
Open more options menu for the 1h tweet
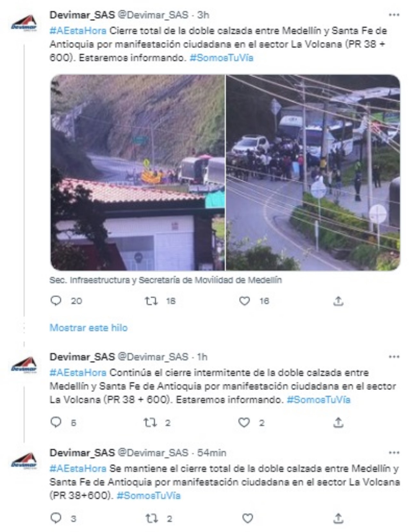[394, 357]
